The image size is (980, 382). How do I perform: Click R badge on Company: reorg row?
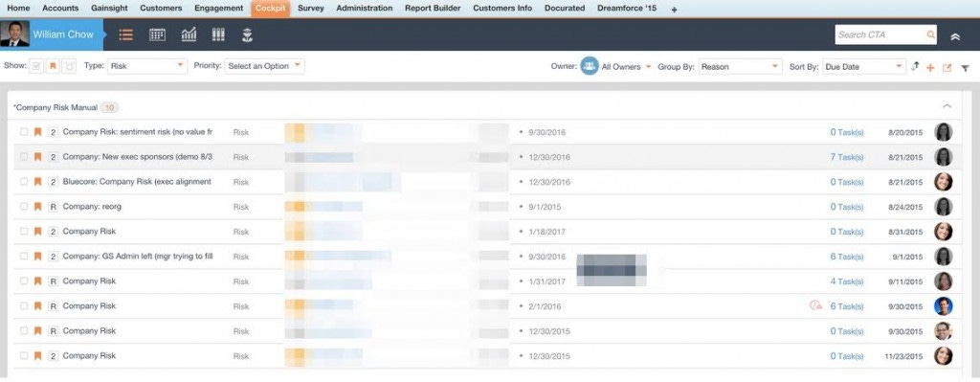pos(54,207)
